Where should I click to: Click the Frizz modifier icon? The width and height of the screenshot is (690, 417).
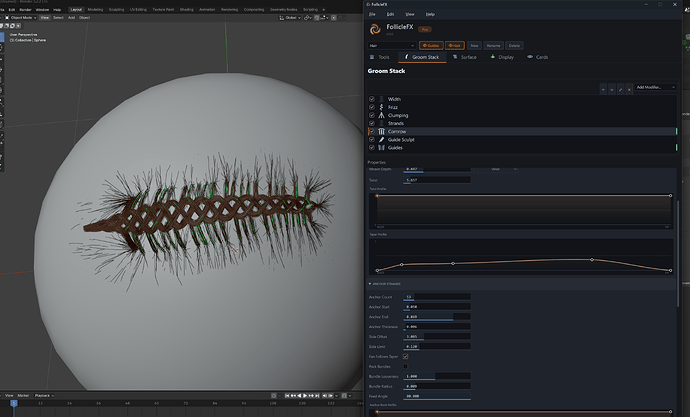click(382, 107)
